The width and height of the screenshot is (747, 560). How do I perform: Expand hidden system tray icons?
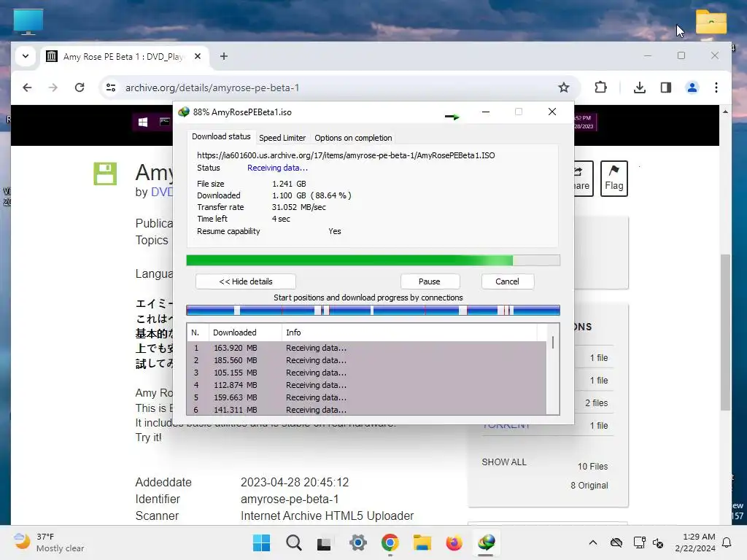pyautogui.click(x=593, y=542)
